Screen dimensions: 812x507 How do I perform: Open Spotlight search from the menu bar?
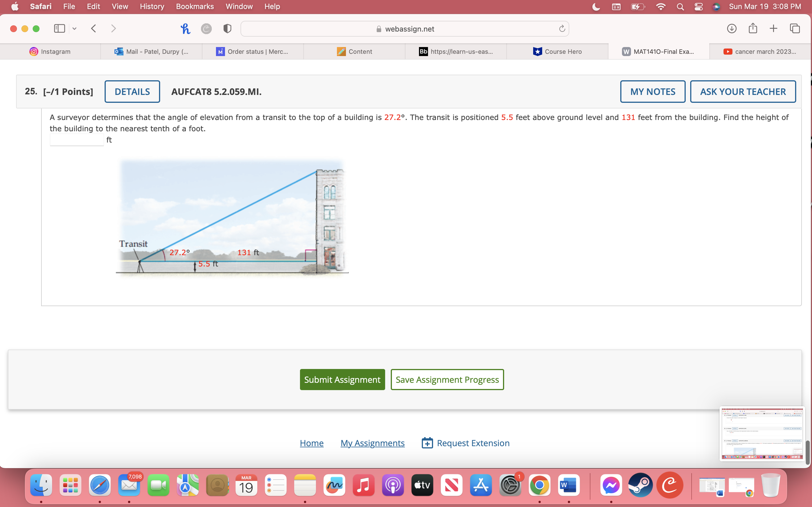(x=680, y=6)
